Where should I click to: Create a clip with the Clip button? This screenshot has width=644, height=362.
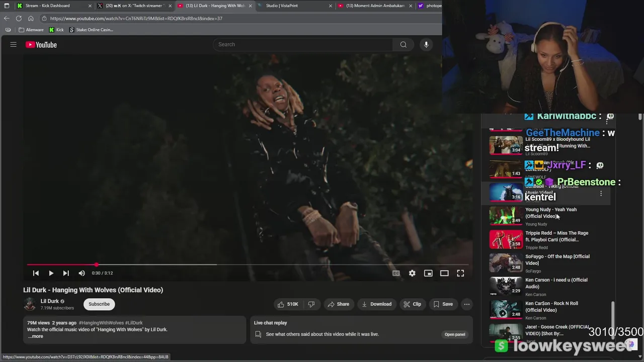point(412,304)
